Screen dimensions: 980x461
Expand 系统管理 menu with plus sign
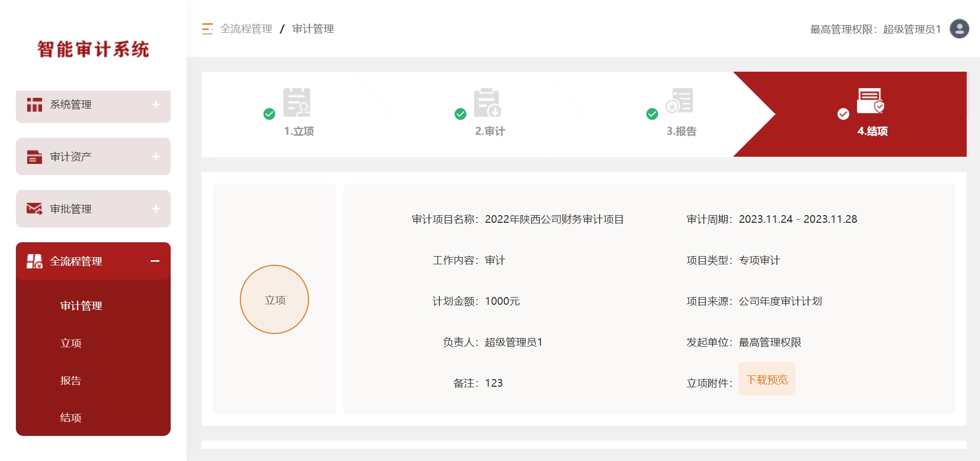point(156,104)
